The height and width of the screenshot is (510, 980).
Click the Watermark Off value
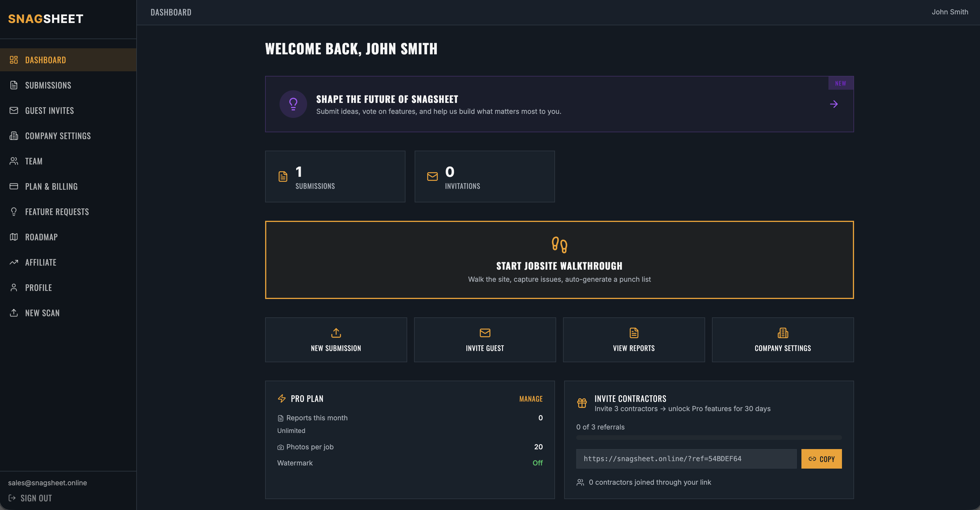click(537, 463)
